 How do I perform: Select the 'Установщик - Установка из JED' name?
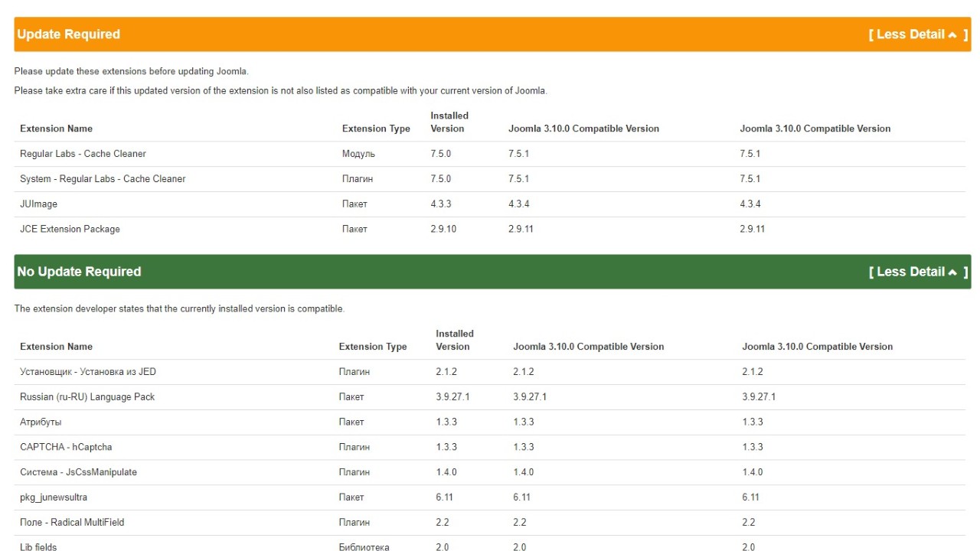pos(88,372)
